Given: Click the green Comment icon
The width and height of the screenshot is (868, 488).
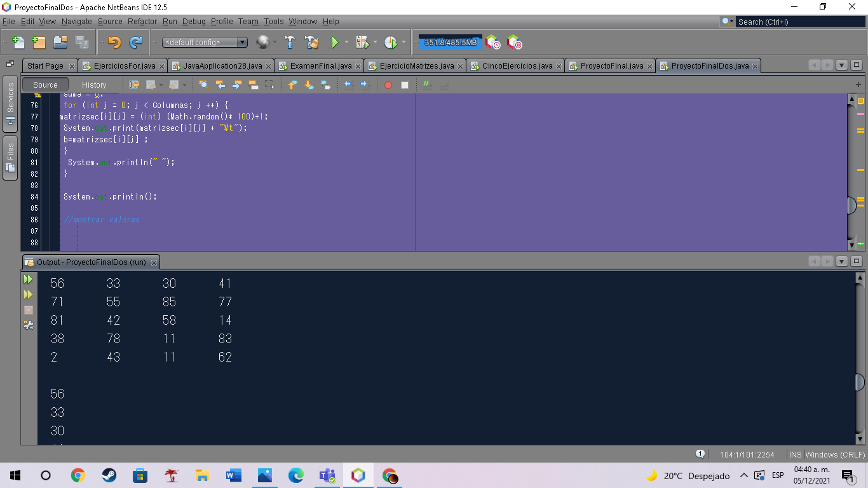Looking at the screenshot, I should (x=427, y=85).
